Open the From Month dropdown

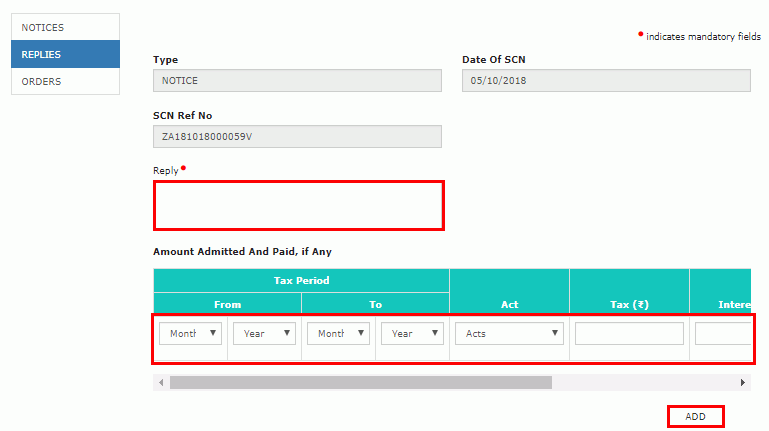point(190,333)
